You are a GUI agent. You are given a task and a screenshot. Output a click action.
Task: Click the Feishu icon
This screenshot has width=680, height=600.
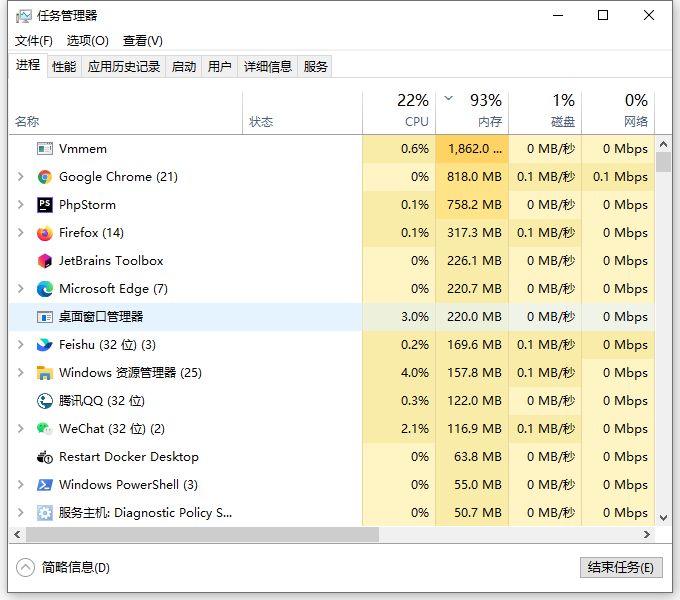[45, 345]
